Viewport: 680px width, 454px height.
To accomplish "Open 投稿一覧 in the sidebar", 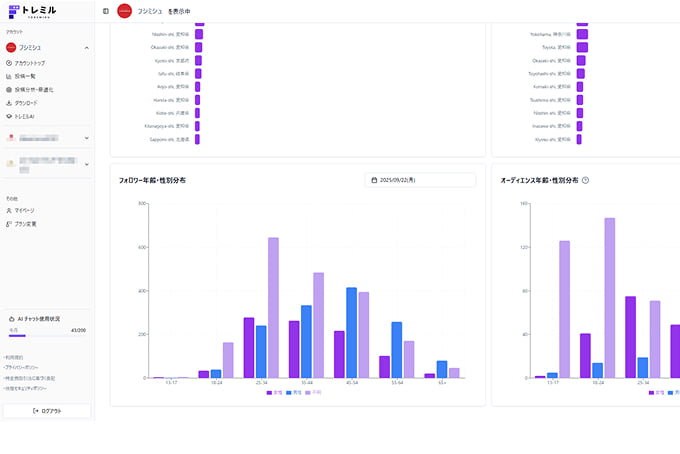I will (25, 76).
